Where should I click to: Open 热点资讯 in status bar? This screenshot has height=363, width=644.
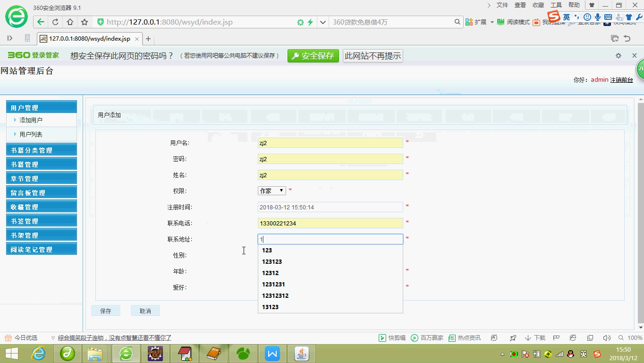(x=465, y=337)
